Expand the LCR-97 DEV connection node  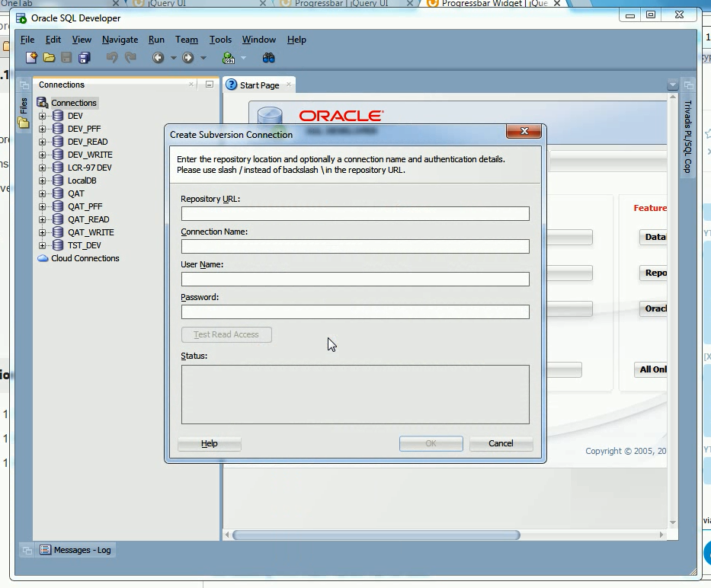click(42, 168)
